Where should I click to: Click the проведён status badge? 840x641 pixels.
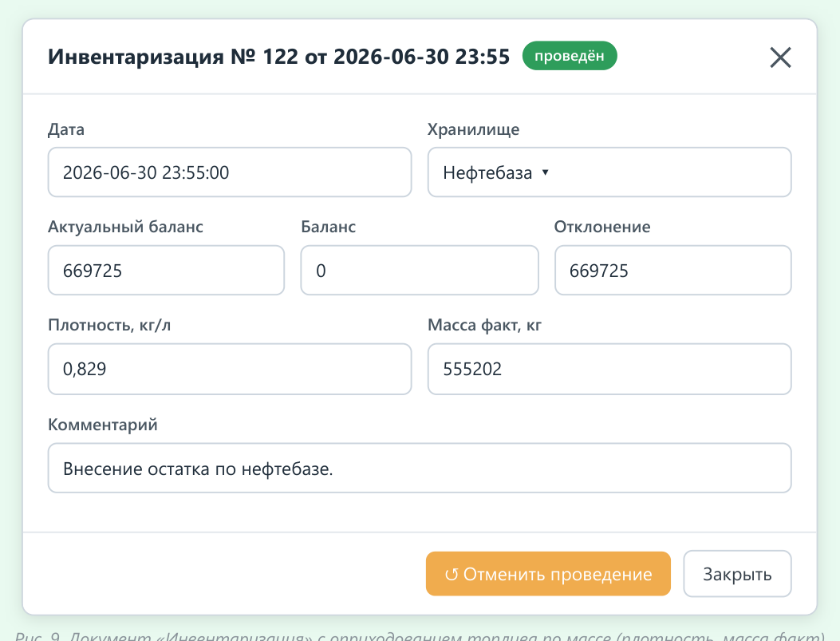(570, 56)
